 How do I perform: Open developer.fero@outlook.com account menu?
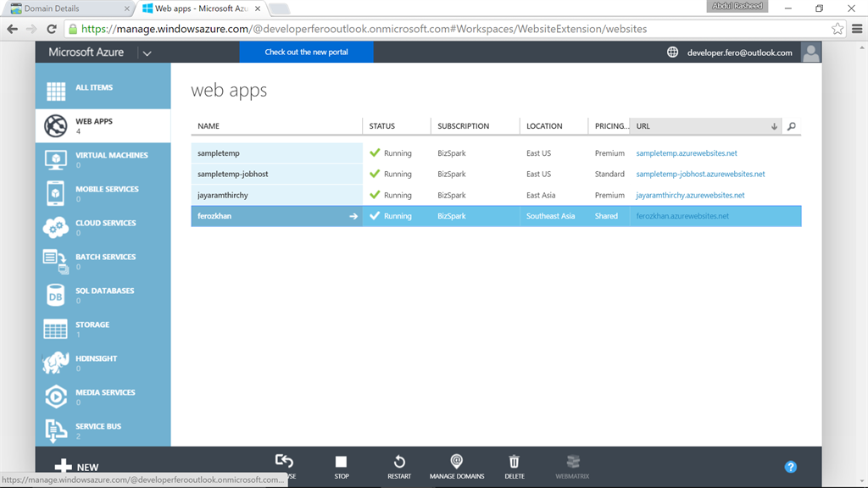point(739,53)
